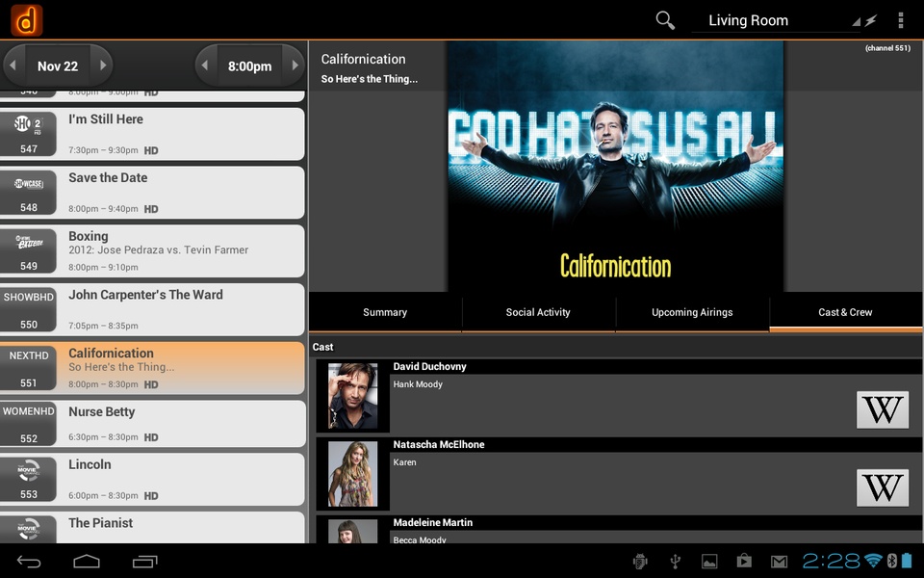Switch to the Social Activity tab
924x578 pixels.
[x=538, y=312]
